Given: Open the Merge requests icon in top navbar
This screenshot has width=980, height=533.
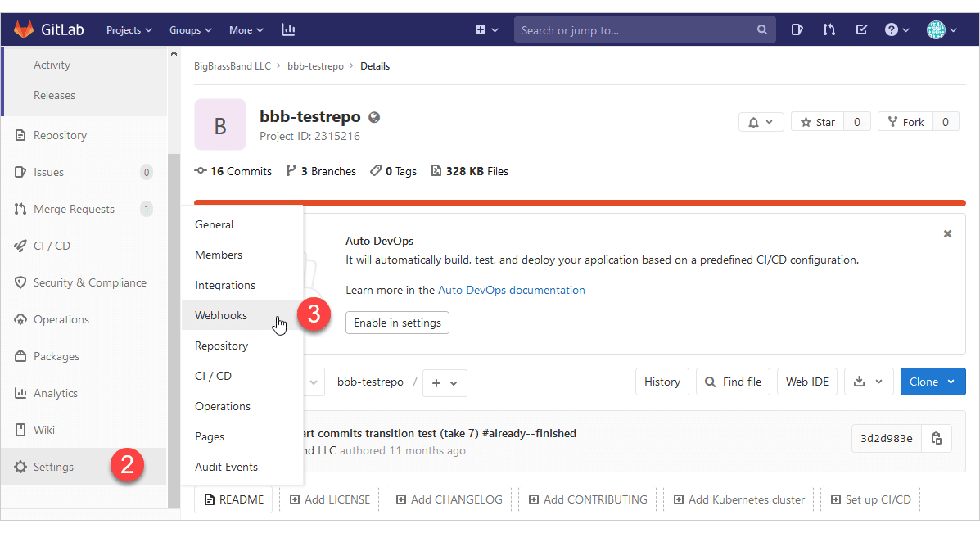Looking at the screenshot, I should (829, 29).
